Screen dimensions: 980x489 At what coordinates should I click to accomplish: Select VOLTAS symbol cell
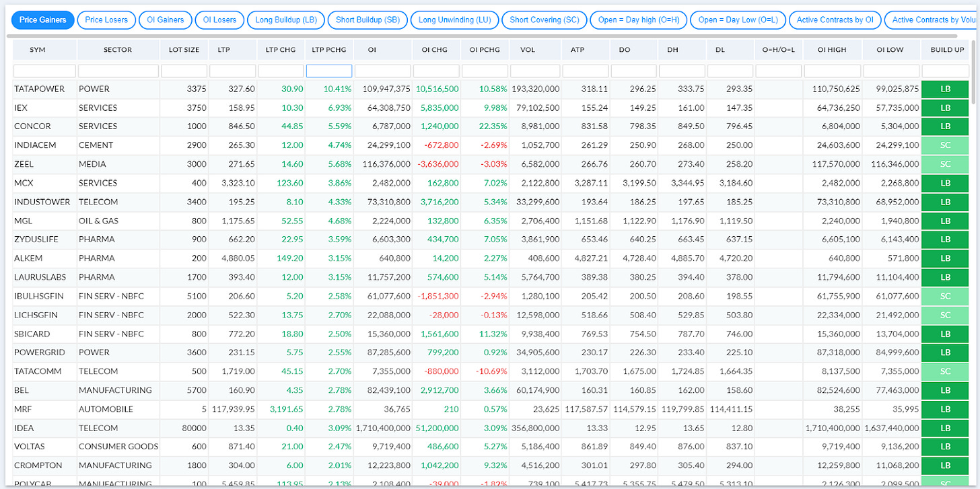point(44,447)
